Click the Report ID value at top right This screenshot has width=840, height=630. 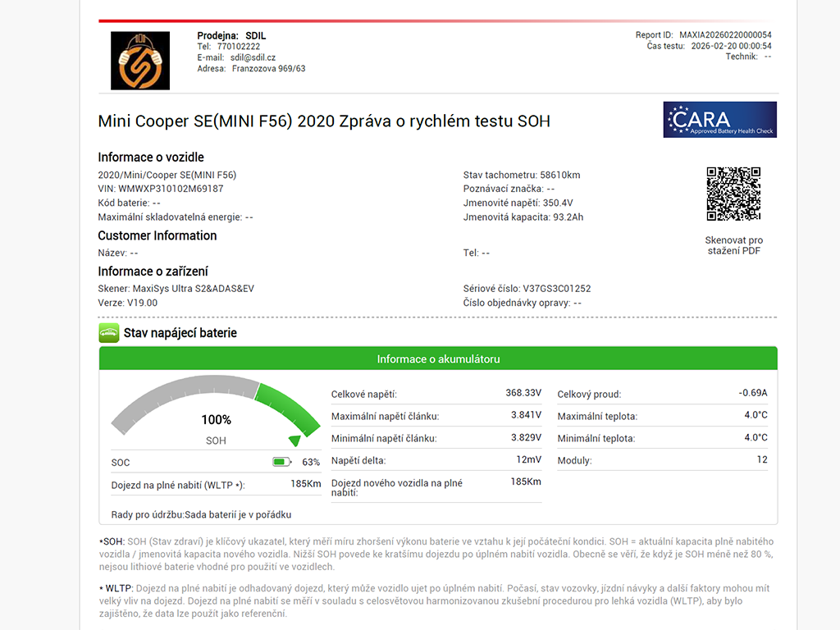pos(725,35)
